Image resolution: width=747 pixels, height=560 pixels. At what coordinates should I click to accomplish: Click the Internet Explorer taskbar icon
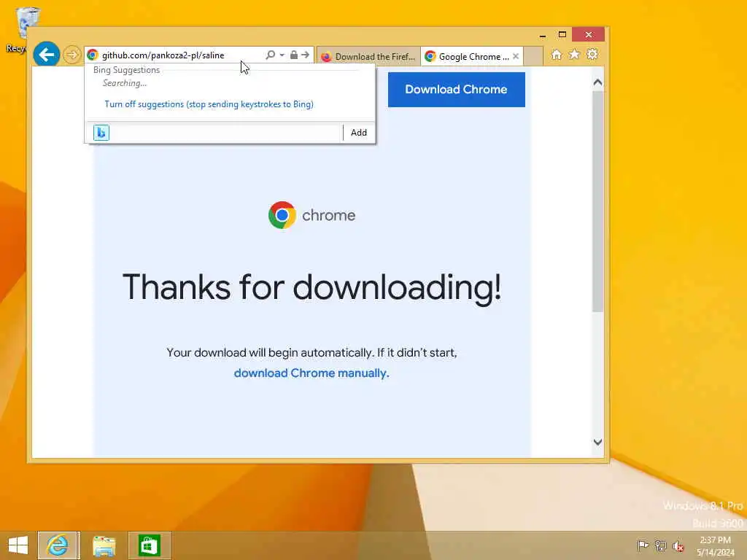58,545
